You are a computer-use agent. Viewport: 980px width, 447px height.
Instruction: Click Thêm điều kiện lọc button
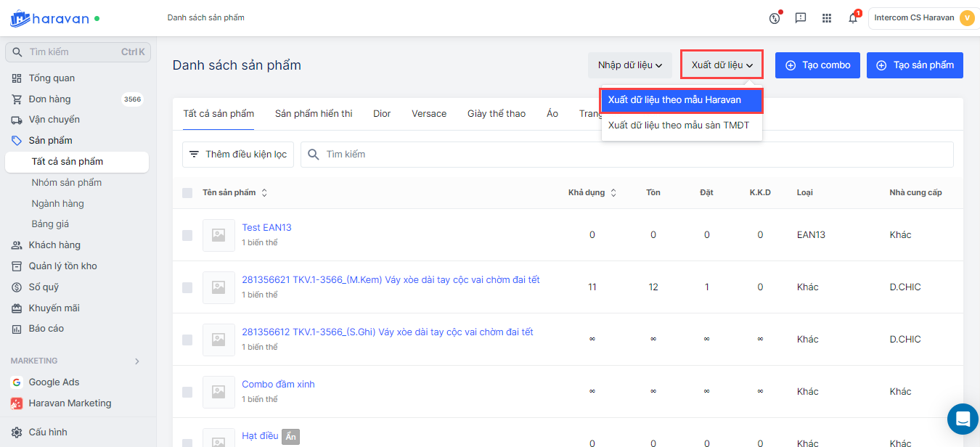tap(238, 155)
